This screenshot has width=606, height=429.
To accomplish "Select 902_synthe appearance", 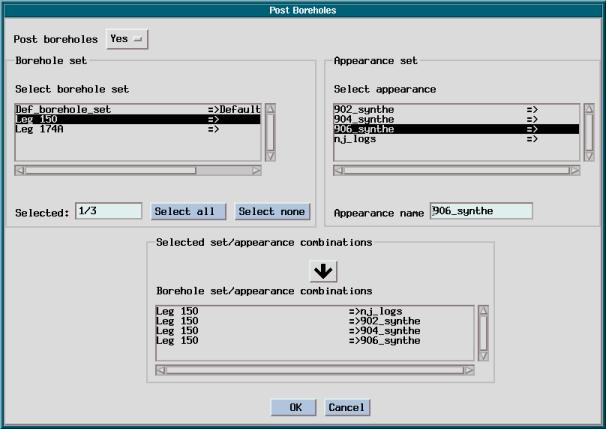I will [455, 108].
